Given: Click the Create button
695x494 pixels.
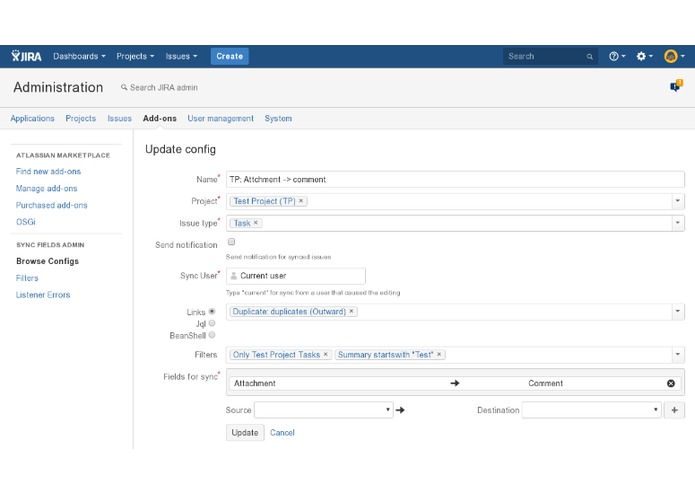Looking at the screenshot, I should 230,56.
